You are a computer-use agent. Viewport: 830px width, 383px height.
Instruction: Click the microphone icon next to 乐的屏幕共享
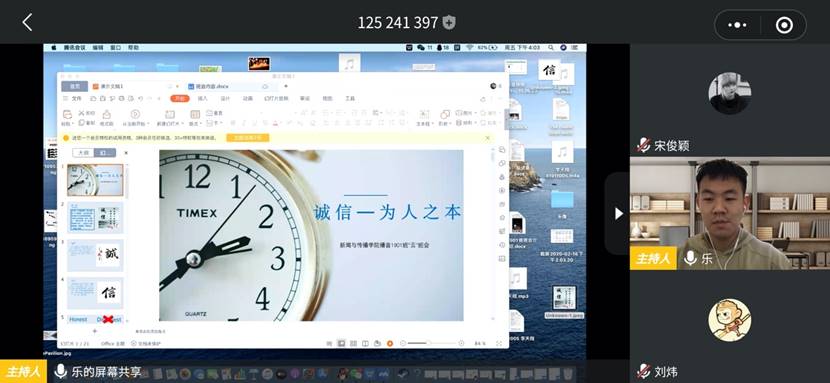pyautogui.click(x=60, y=371)
